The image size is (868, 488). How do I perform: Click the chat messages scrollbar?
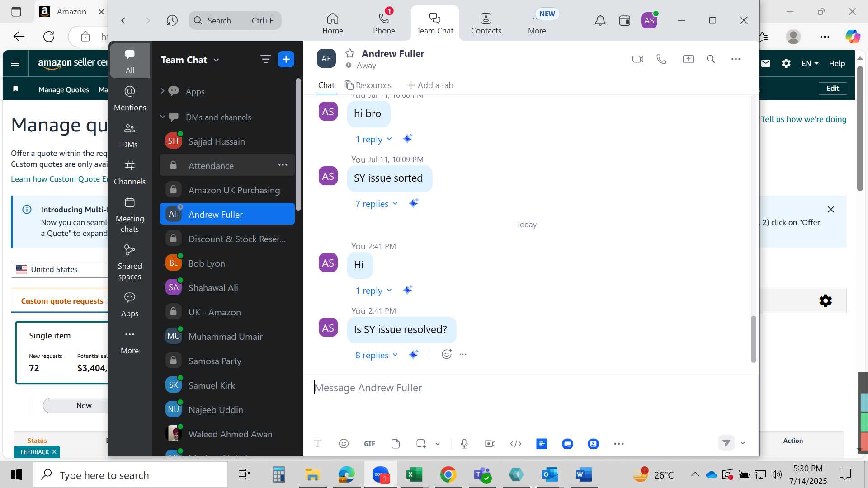753,339
